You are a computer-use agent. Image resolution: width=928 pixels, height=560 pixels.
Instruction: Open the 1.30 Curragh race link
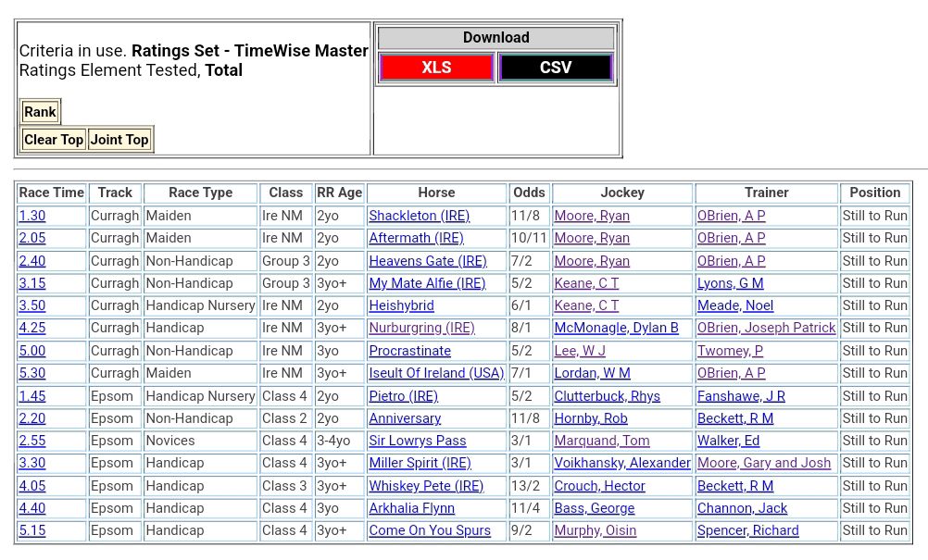(x=31, y=216)
